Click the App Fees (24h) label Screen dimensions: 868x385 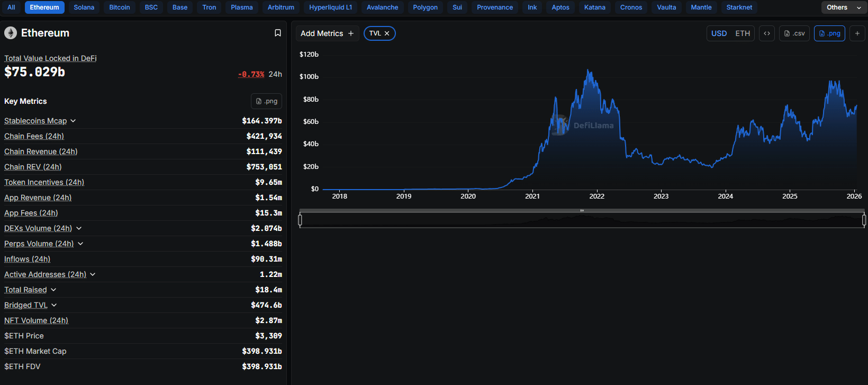31,213
